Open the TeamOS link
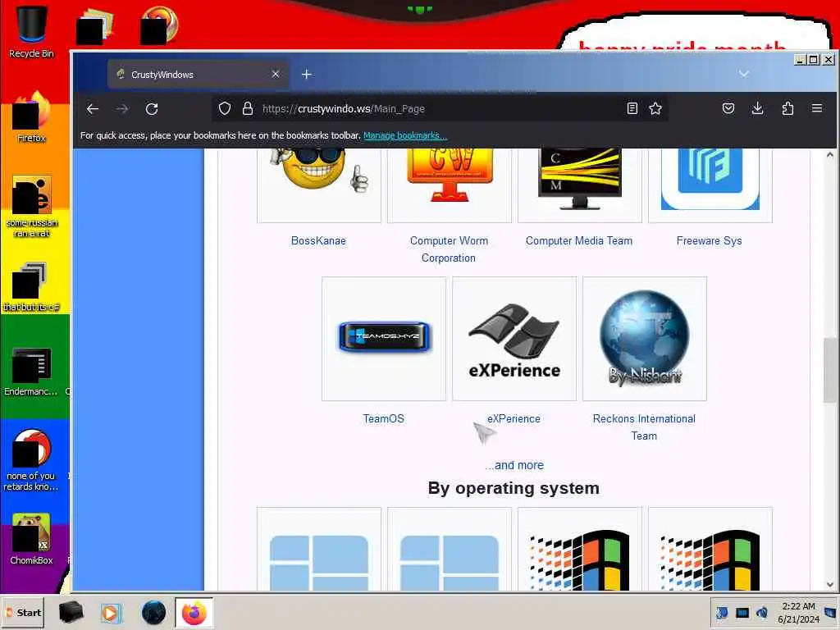840x630 pixels. (384, 418)
